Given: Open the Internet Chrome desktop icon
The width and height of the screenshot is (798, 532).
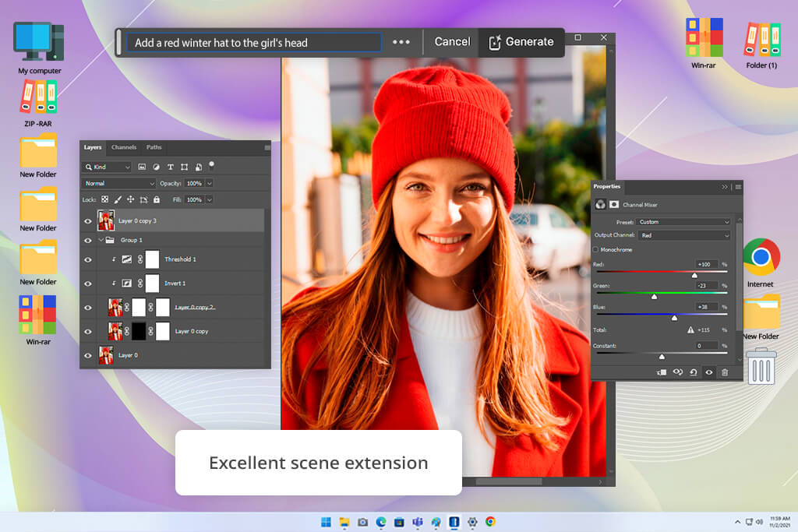Looking at the screenshot, I should tap(761, 262).
